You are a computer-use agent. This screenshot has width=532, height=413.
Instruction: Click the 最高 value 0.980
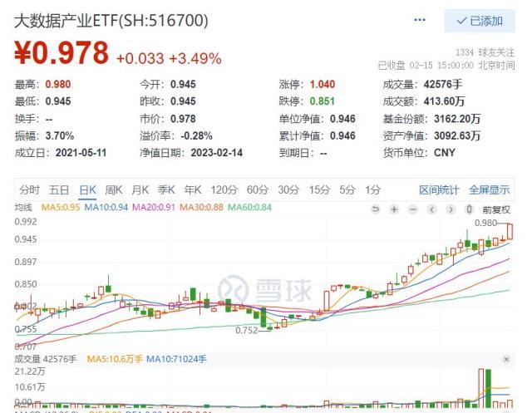coord(58,84)
